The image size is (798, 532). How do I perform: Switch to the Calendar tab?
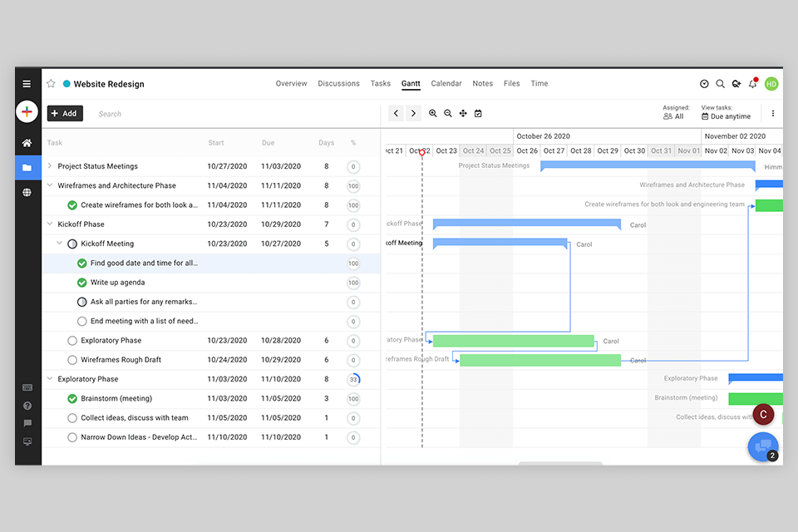446,83
